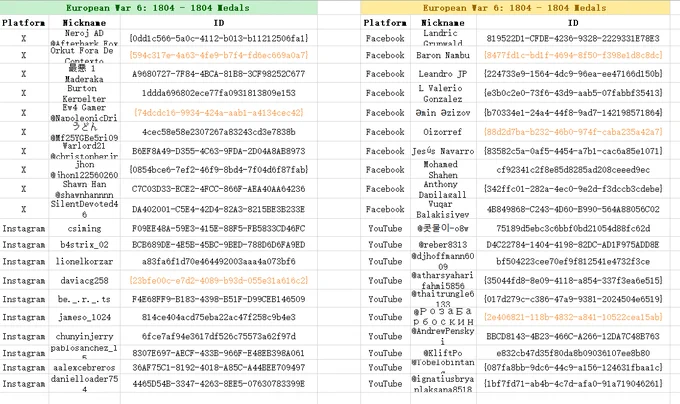Select the @reber8313 nickname cell
The height and width of the screenshot is (404, 680).
[x=443, y=244]
